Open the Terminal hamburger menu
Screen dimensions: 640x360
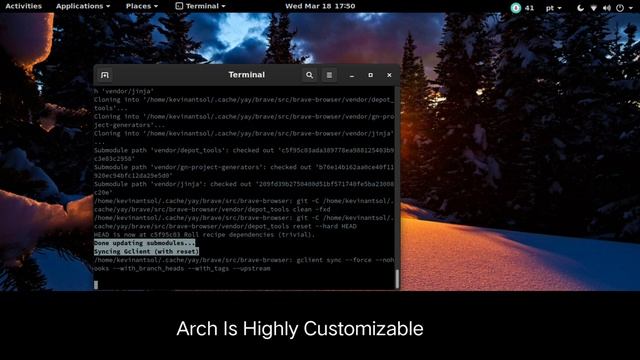(x=329, y=75)
